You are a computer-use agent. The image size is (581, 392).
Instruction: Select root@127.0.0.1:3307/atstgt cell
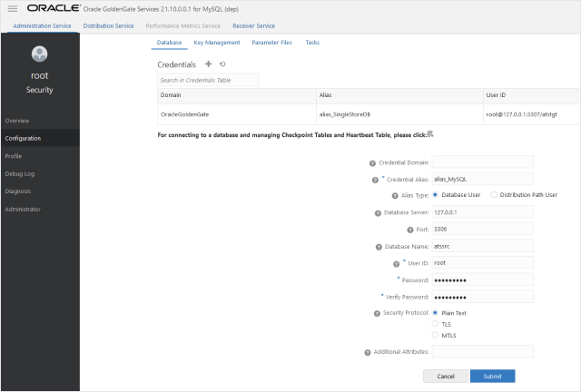532,114
